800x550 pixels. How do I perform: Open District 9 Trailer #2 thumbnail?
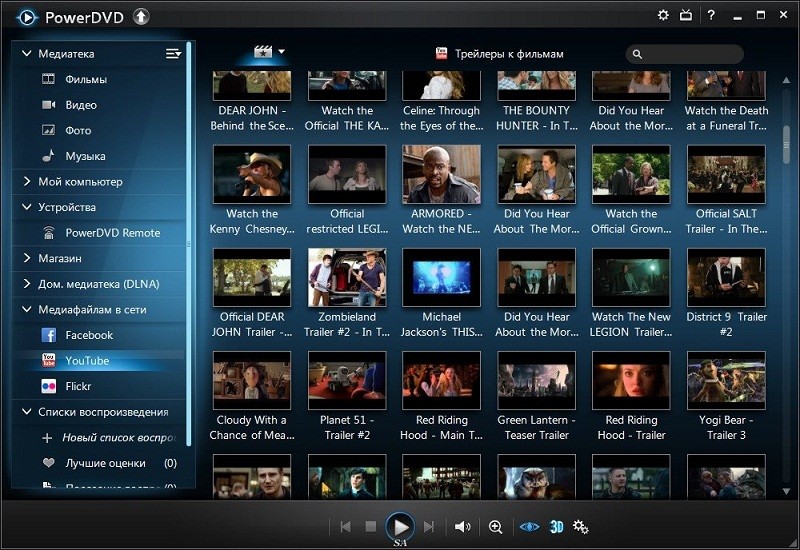[726, 277]
